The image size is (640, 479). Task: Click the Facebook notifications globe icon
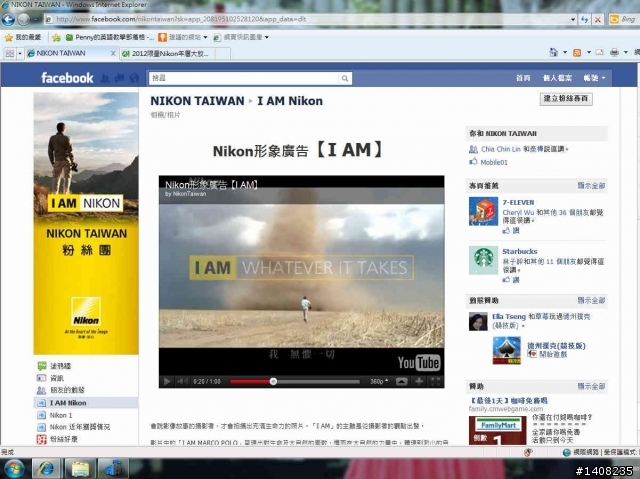(x=134, y=78)
